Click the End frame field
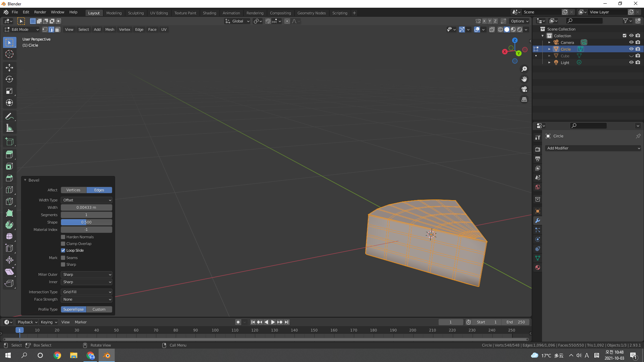This screenshot has height=362, width=644. 516,322
